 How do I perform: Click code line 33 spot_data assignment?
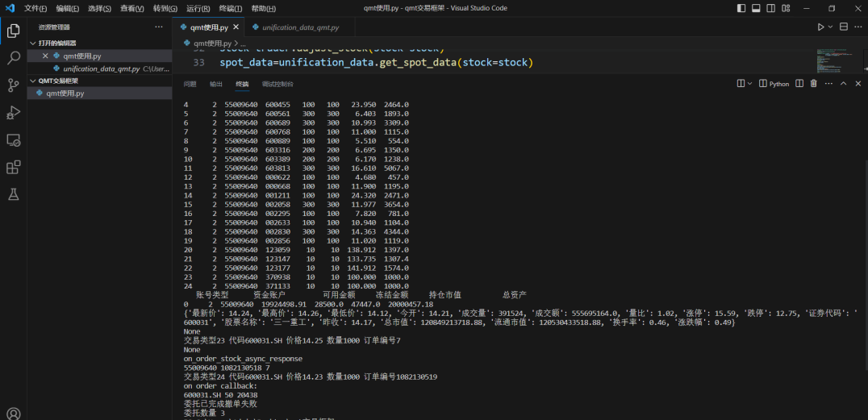[x=376, y=63]
